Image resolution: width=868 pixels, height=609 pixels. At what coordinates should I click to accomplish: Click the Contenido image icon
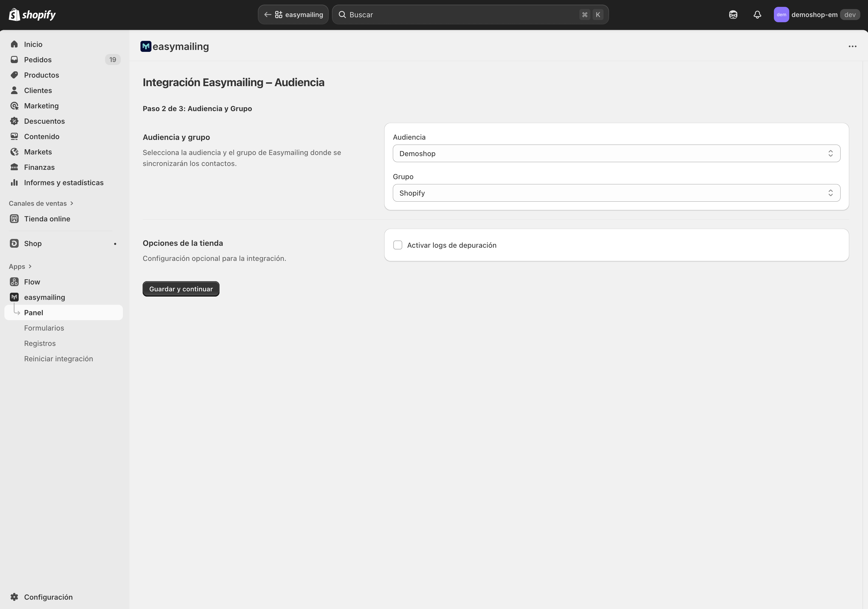(14, 136)
